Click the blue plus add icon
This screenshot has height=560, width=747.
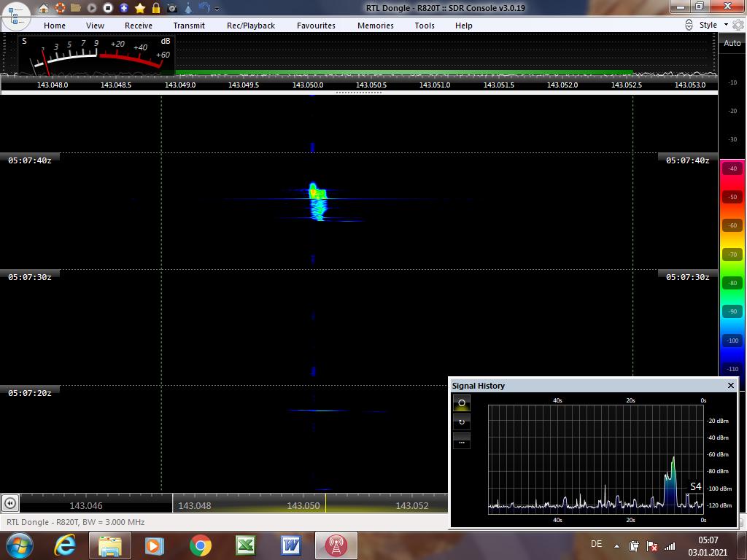tap(124, 8)
